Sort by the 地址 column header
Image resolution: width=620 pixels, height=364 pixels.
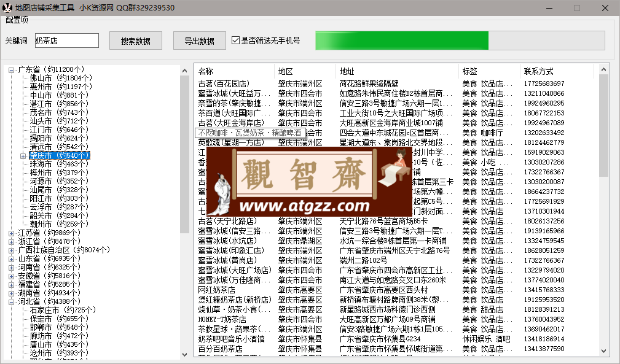coord(397,71)
